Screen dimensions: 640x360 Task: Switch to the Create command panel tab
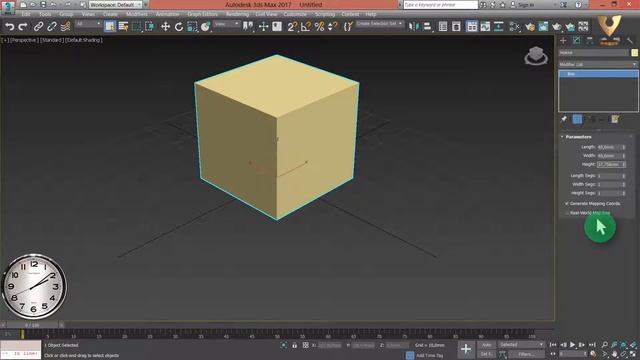point(563,40)
